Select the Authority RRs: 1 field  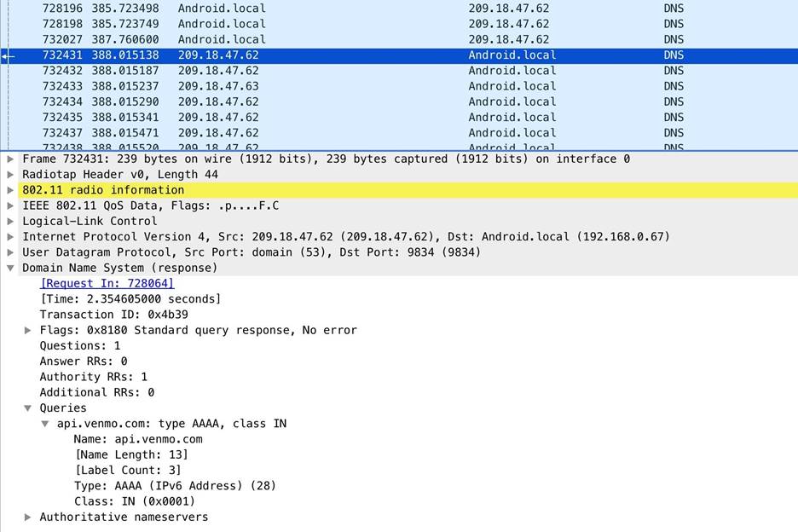93,377
